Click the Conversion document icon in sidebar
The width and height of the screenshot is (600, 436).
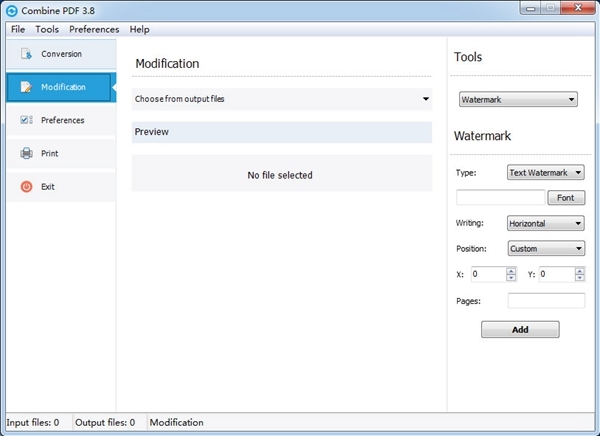tap(26, 54)
